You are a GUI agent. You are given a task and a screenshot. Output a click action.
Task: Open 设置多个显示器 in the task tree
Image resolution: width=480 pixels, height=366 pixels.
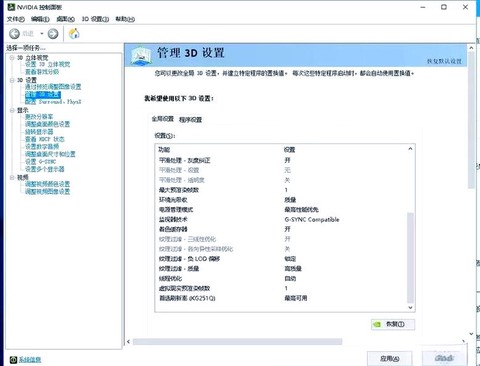pos(45,169)
